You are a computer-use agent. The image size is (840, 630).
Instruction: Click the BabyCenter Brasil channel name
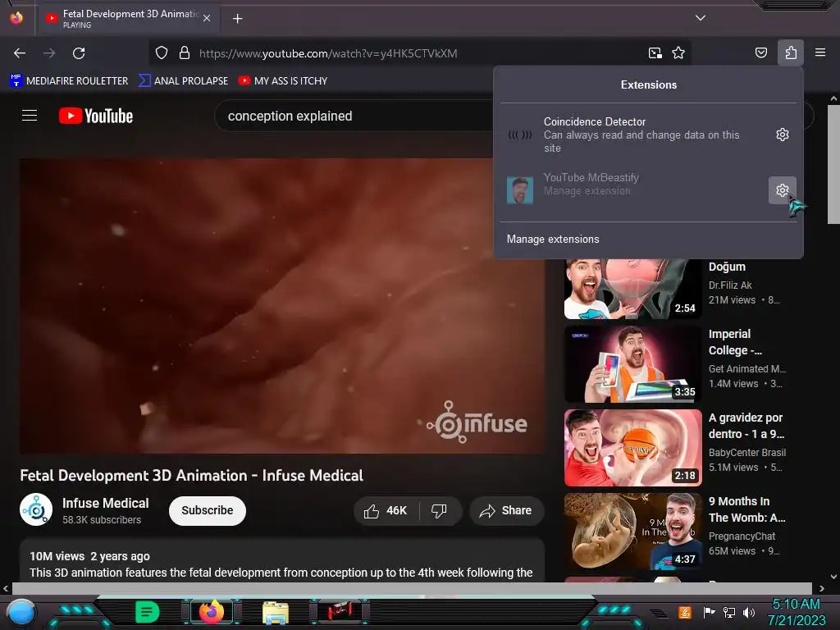[747, 452]
